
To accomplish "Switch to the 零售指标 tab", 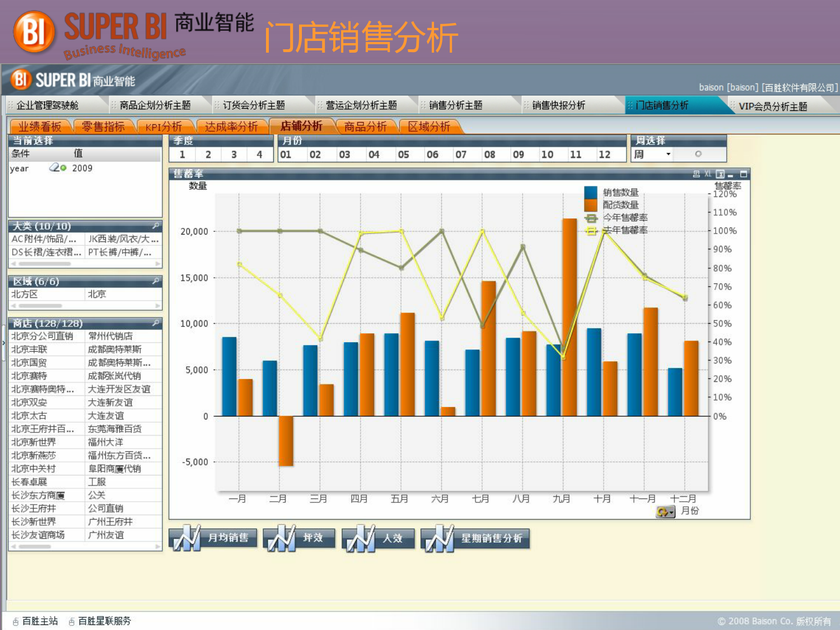I will pyautogui.click(x=103, y=127).
